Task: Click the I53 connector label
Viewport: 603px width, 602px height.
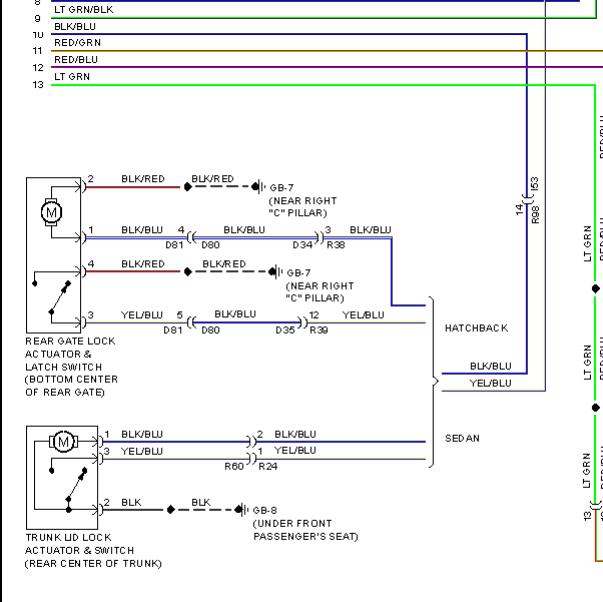Action: click(x=535, y=184)
